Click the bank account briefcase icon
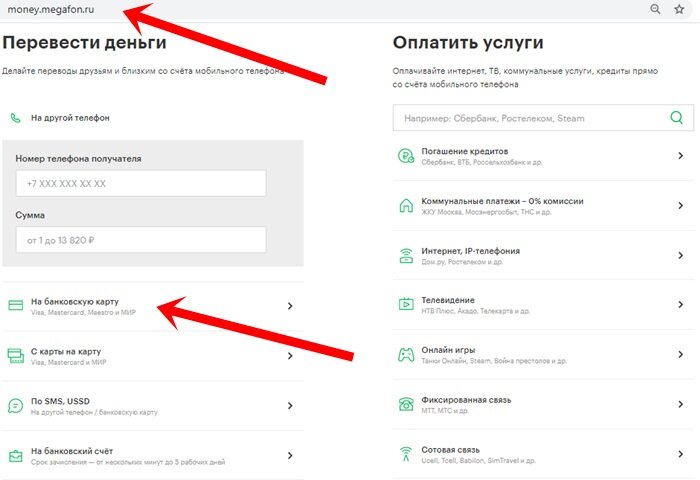Screen dimensions: 700x480 (16, 456)
